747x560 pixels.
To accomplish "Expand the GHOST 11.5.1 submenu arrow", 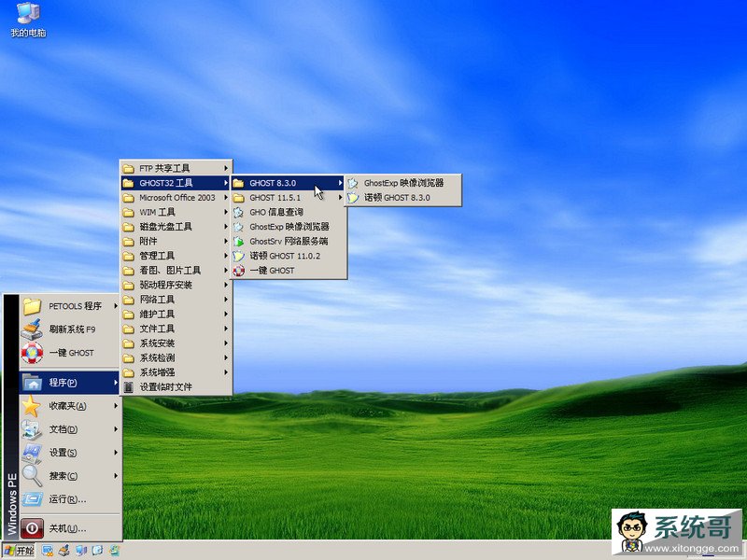I will coord(340,198).
